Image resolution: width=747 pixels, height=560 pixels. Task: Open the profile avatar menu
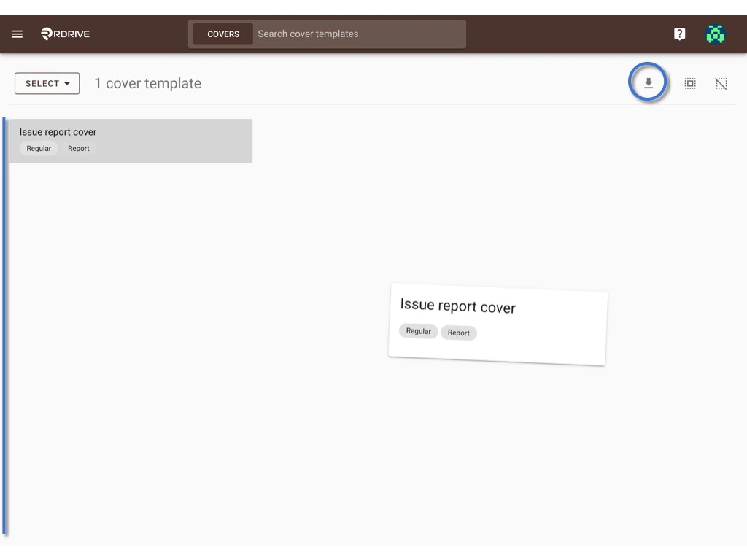pos(715,34)
